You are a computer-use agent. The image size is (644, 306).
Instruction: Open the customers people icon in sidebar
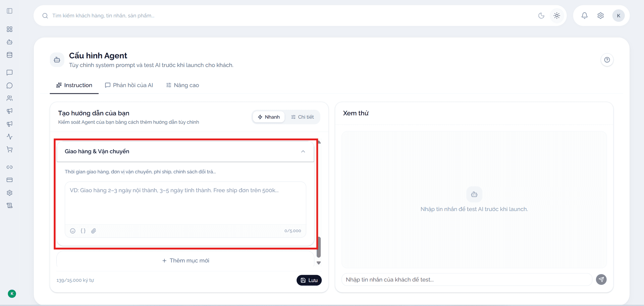click(10, 98)
